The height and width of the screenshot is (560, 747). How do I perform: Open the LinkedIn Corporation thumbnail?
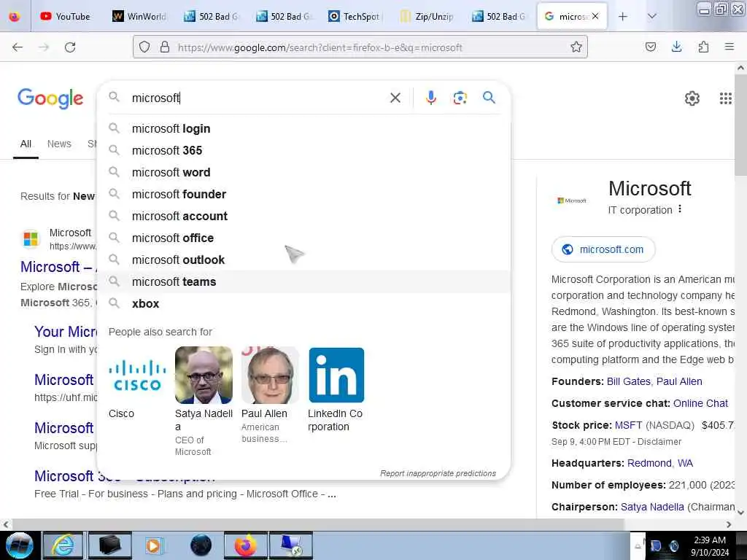click(336, 376)
